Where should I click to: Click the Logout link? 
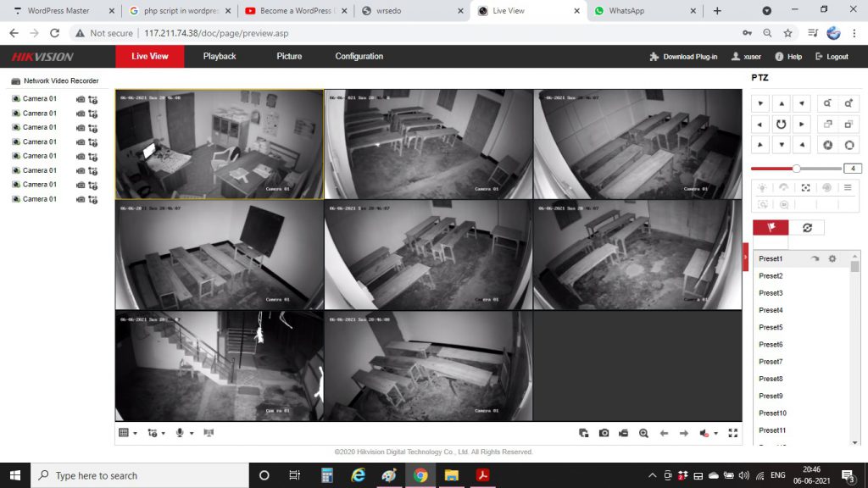point(831,57)
